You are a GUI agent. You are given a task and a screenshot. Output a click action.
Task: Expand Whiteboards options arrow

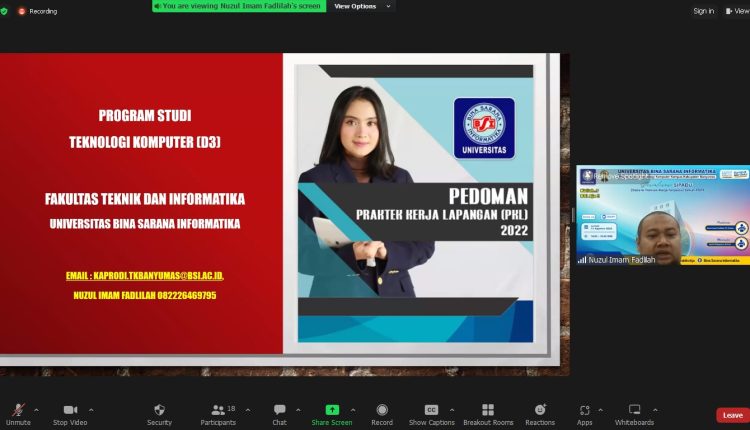(655, 410)
